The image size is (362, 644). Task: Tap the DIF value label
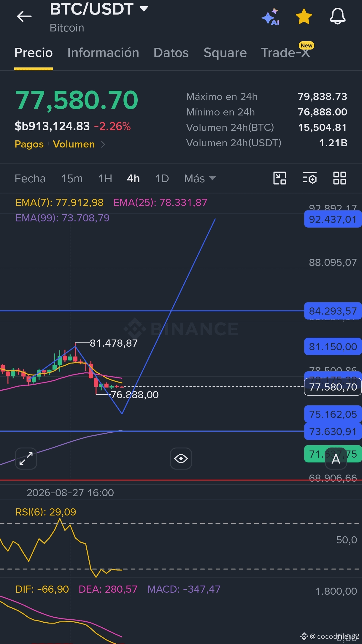(x=42, y=589)
